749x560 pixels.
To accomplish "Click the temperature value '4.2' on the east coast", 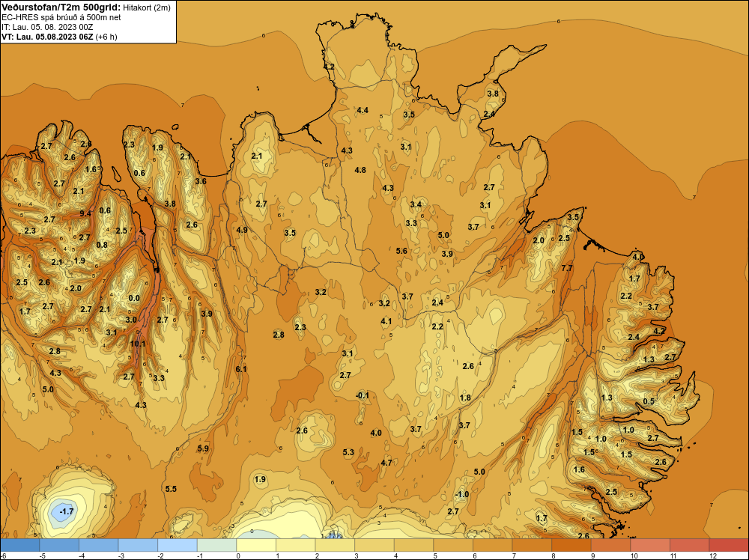I will click(x=659, y=331).
